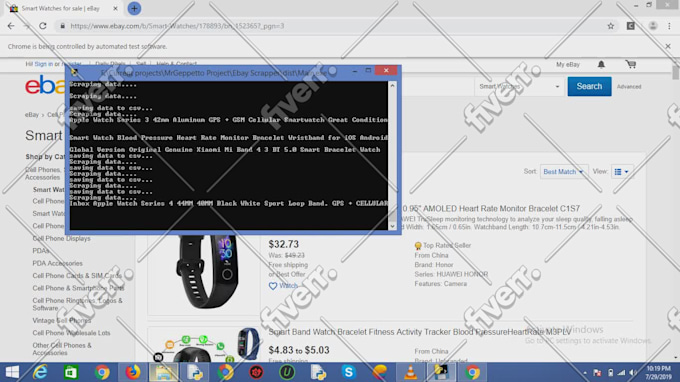Viewport: 680px width, 382px height.
Task: Go back using the Chrome back arrow
Action: (11, 26)
